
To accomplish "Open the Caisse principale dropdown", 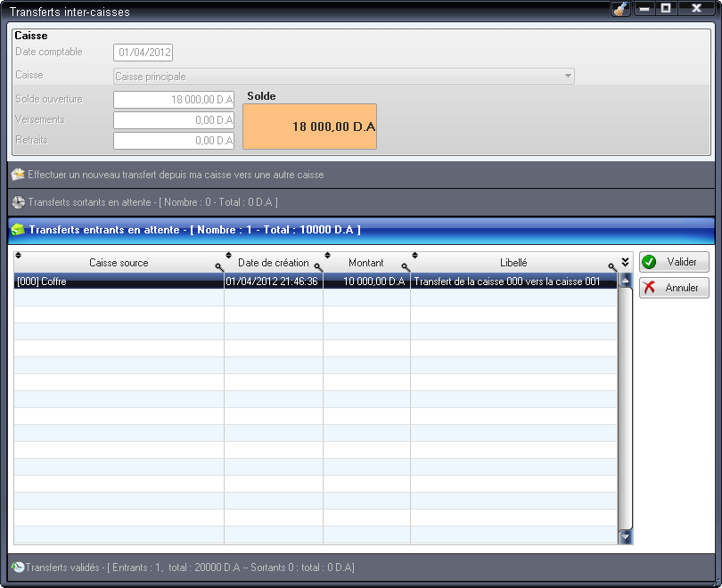I will coord(568,77).
